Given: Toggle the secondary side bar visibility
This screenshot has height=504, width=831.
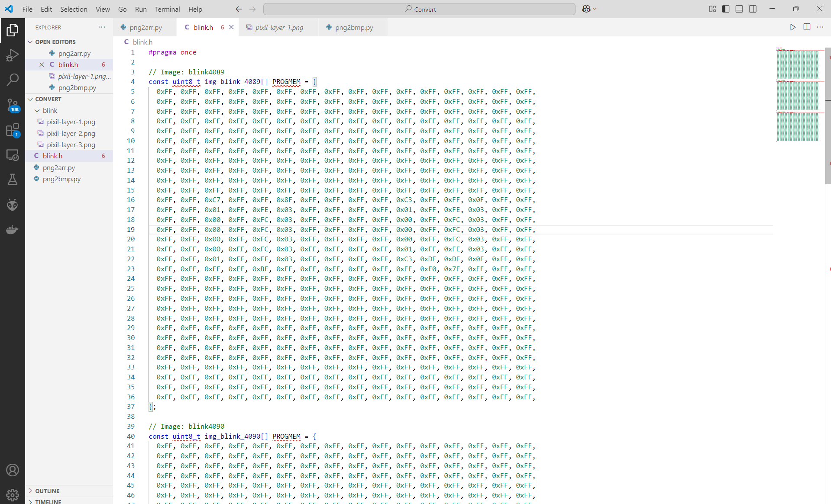Looking at the screenshot, I should 753,9.
